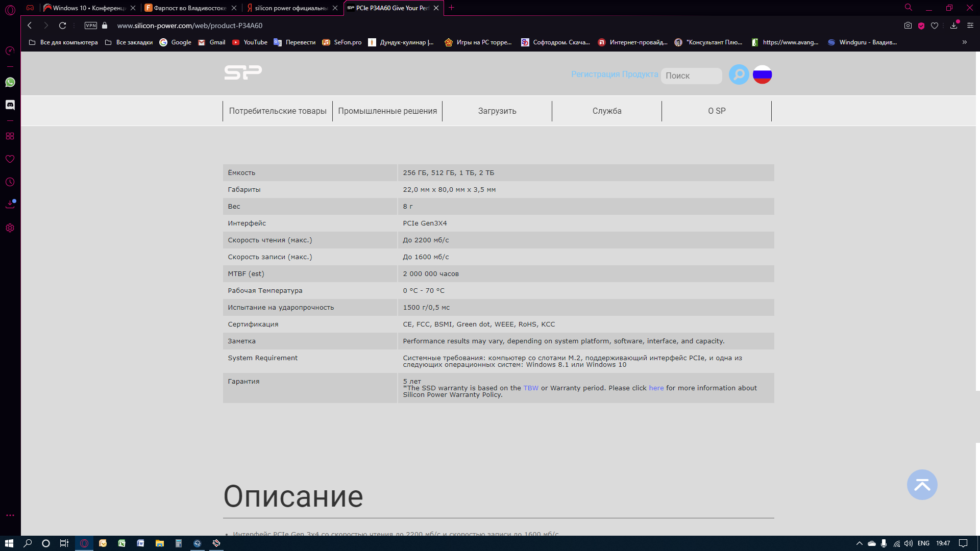The image size is (980, 551).
Task: Open the 'Служба' navigation menu item
Action: (607, 111)
